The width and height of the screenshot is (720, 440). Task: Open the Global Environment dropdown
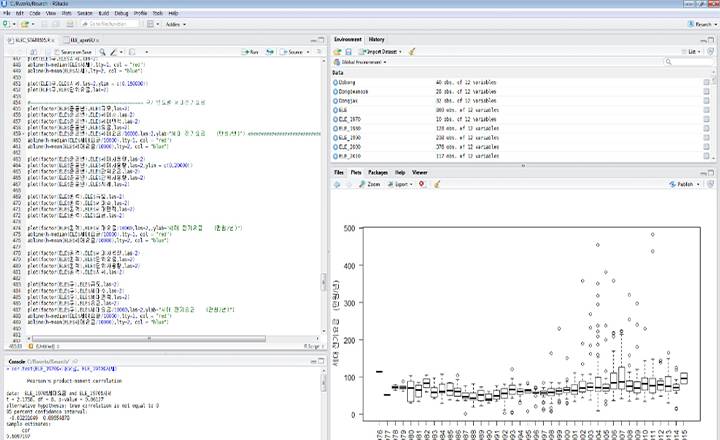coord(362,62)
